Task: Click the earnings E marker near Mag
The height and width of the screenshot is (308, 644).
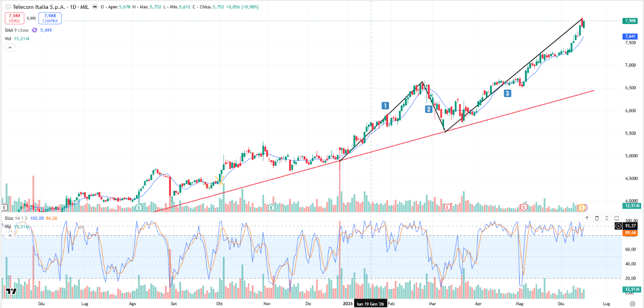Action: pos(524,207)
